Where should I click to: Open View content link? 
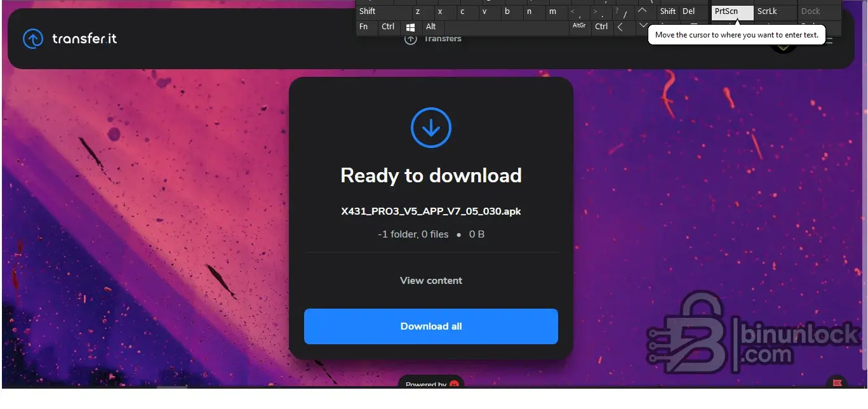point(431,281)
